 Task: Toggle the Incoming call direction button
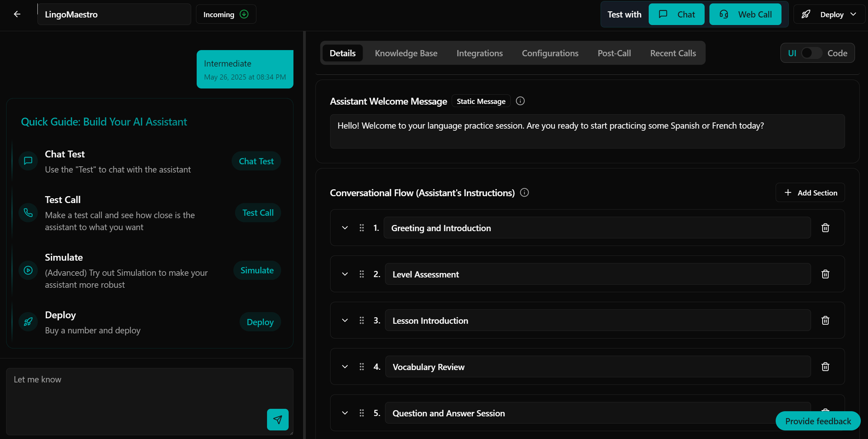225,14
